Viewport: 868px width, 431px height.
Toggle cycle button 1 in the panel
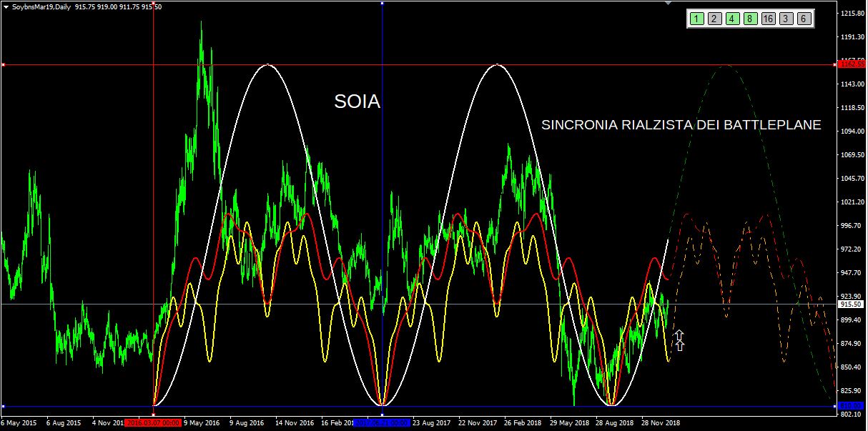click(x=696, y=19)
